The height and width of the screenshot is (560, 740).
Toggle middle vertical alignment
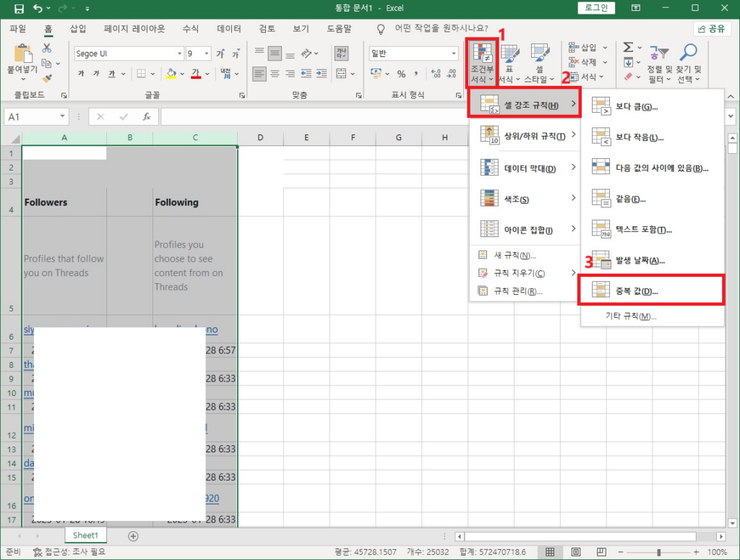275,53
